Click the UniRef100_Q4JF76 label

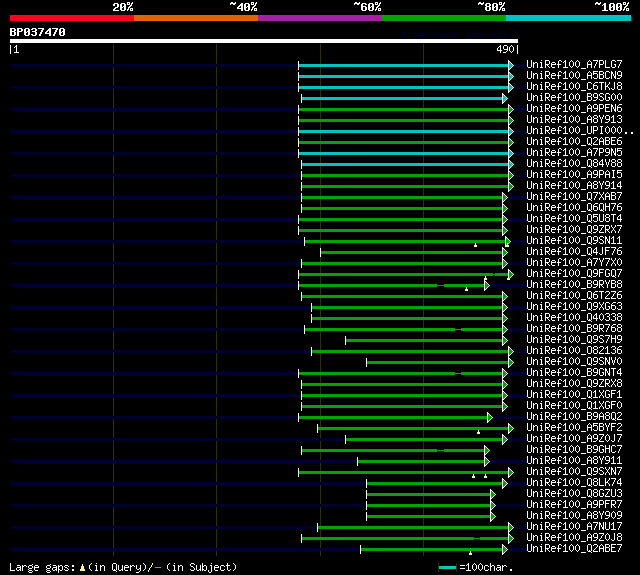tap(574, 252)
